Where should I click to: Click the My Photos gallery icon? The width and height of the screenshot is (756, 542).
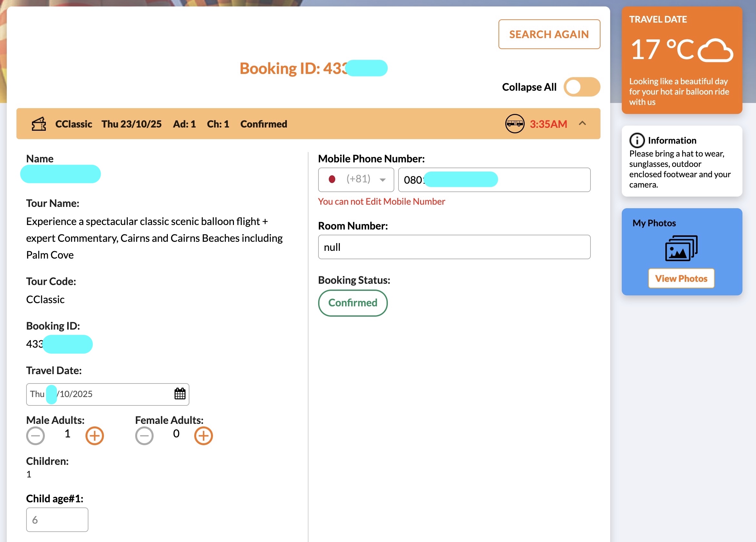pyautogui.click(x=681, y=249)
